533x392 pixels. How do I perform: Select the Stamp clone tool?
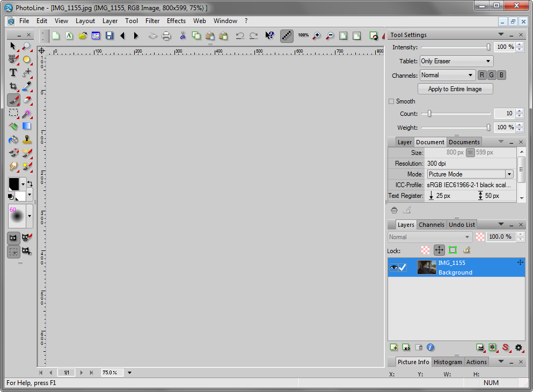click(26, 139)
